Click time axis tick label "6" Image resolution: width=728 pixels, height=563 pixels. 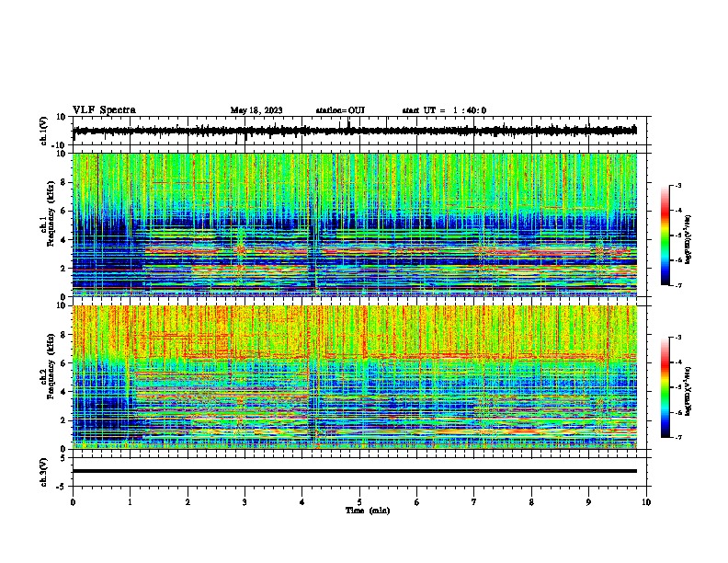(417, 502)
